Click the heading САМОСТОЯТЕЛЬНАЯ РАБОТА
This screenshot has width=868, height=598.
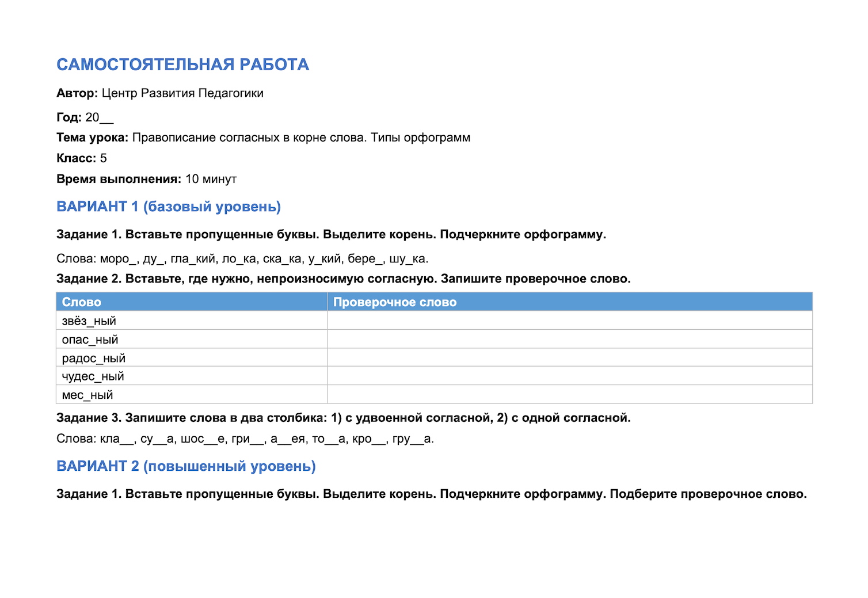click(182, 64)
